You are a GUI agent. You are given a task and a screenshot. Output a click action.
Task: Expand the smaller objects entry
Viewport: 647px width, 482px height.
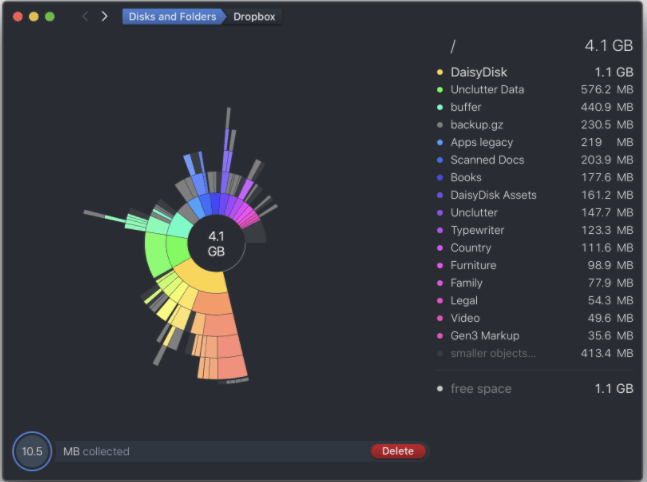click(x=535, y=353)
